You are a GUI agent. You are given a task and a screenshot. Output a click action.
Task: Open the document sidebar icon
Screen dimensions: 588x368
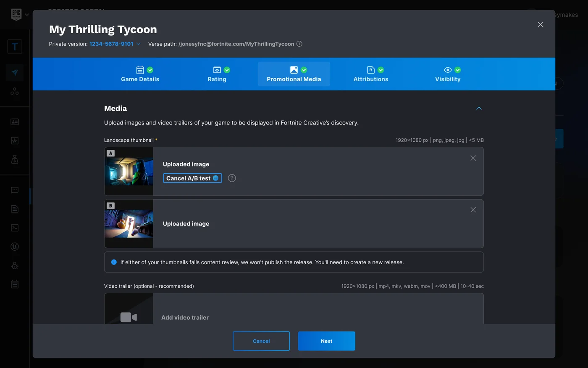point(15,209)
